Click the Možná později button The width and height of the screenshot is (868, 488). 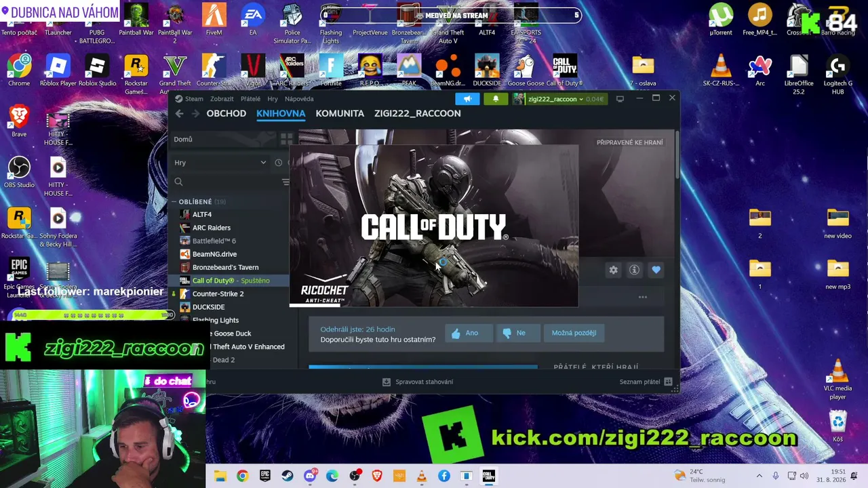click(574, 333)
